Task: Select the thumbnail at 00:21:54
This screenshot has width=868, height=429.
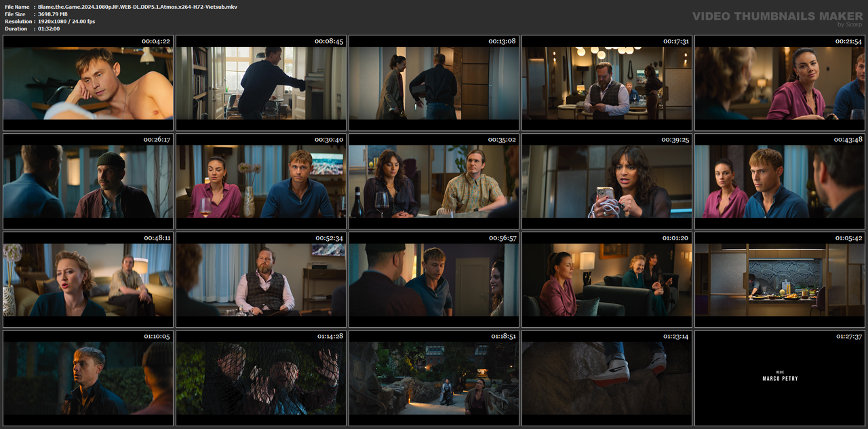Action: (x=780, y=83)
